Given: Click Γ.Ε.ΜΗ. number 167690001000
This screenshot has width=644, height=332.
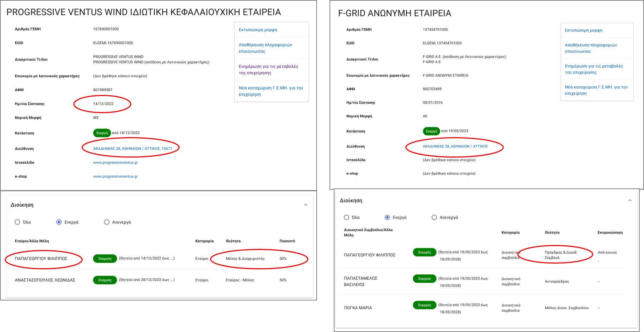Looking at the screenshot, I should [x=106, y=29].
